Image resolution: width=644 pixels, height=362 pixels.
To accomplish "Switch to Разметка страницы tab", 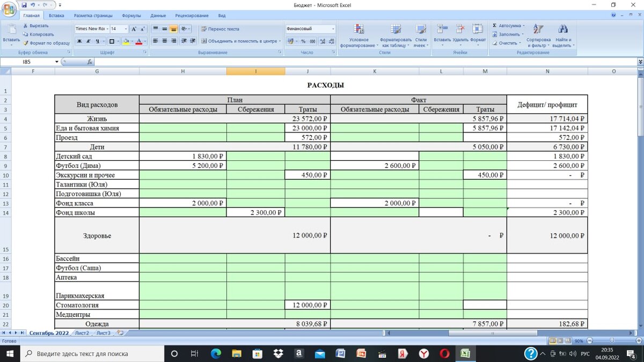I will pyautogui.click(x=94, y=16).
